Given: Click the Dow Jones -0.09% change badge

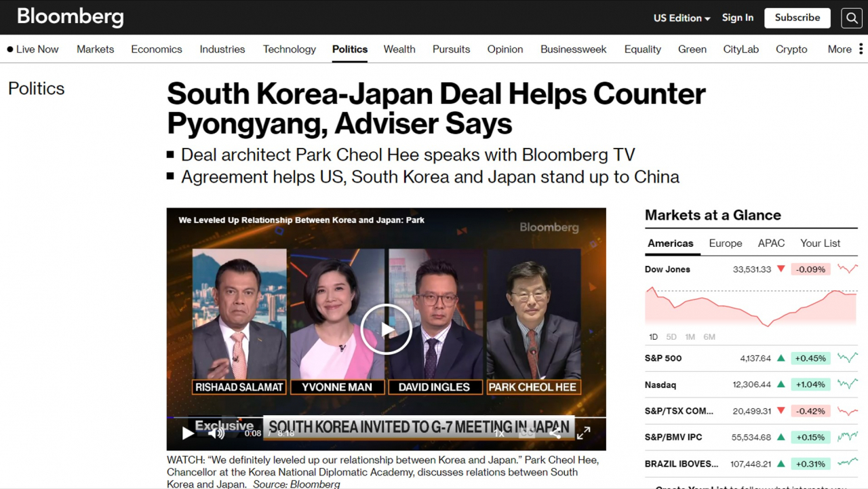Looking at the screenshot, I should (810, 269).
